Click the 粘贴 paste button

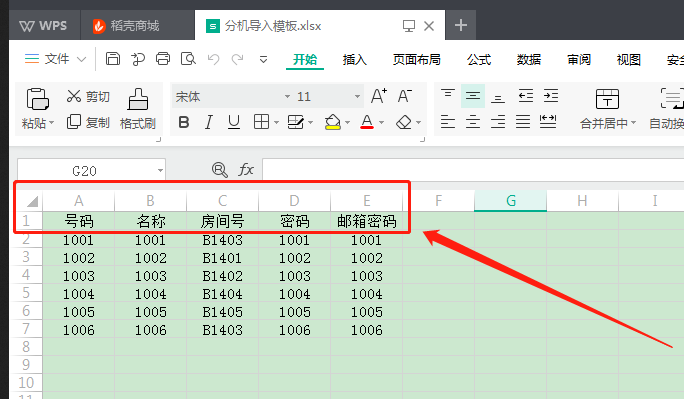pyautogui.click(x=38, y=108)
